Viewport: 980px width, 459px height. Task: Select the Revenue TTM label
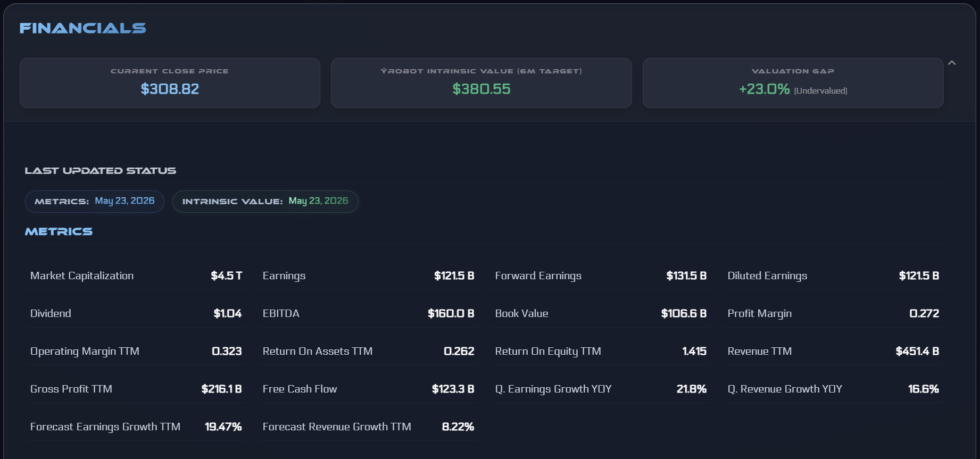pyautogui.click(x=760, y=351)
